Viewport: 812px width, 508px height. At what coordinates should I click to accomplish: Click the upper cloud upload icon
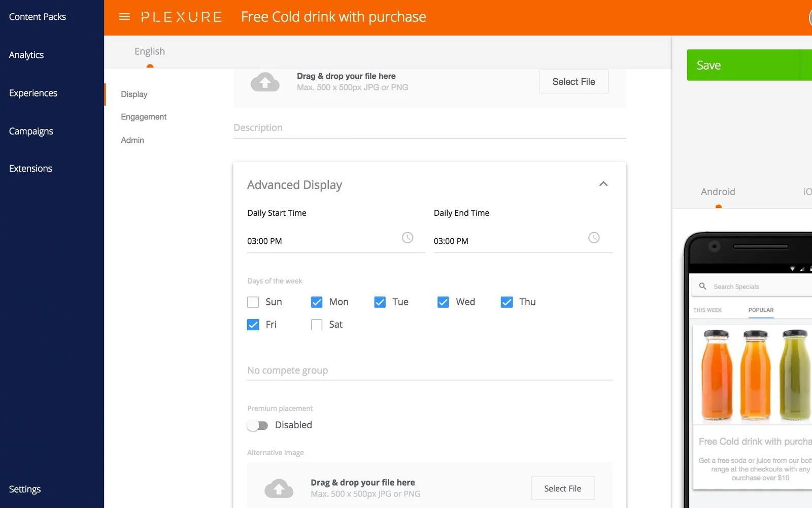point(265,82)
